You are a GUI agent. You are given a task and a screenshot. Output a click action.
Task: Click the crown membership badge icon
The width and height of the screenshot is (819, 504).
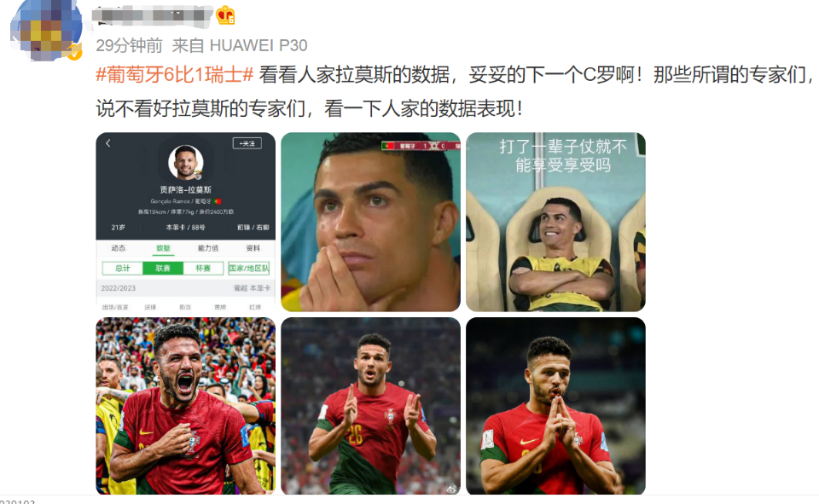225,15
